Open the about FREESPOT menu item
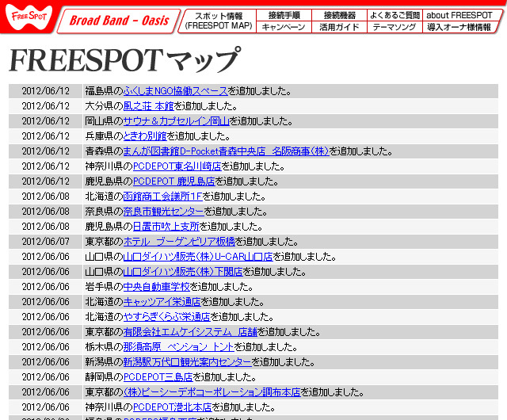Screen dimensions: 507x420 click(x=459, y=15)
